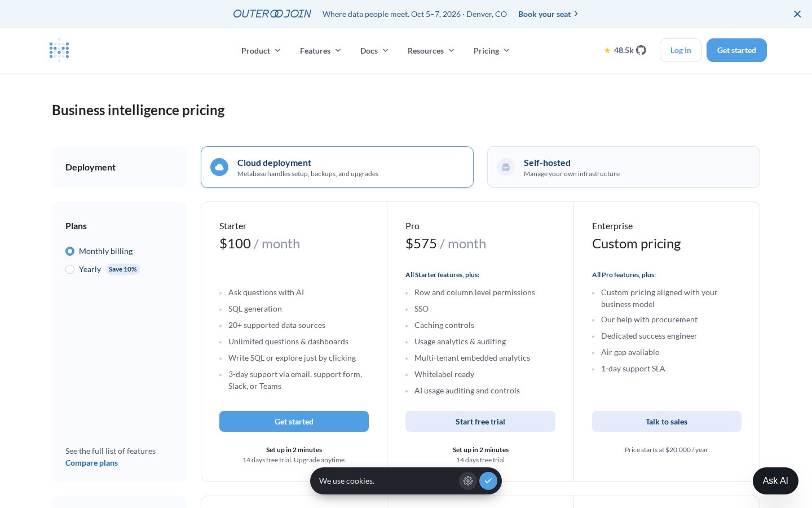Click 'We use cookies.' text
The image size is (812, 508).
click(x=347, y=481)
